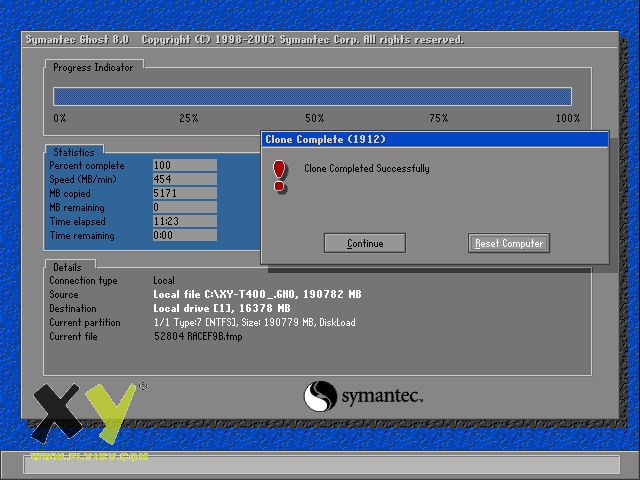This screenshot has height=480, width=640.
Task: Click the Continue button
Action: [364, 243]
